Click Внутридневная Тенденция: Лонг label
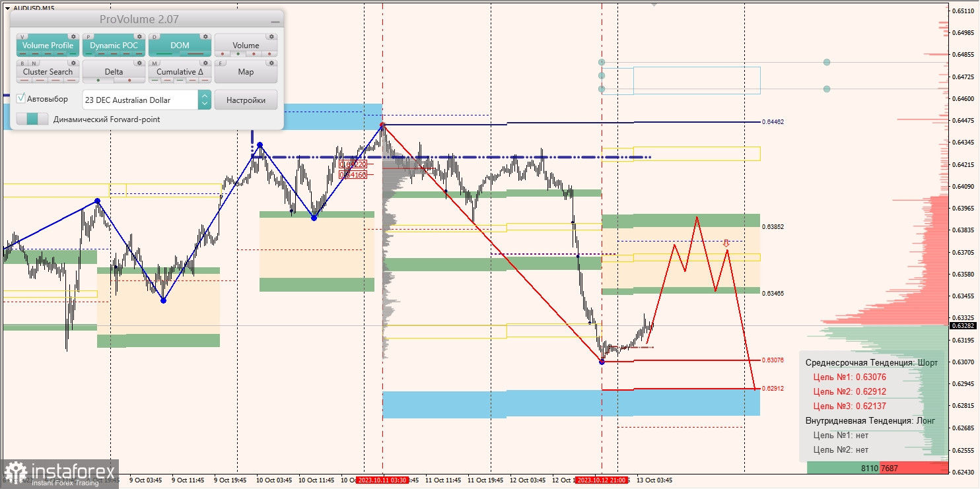980x489 pixels. click(870, 420)
